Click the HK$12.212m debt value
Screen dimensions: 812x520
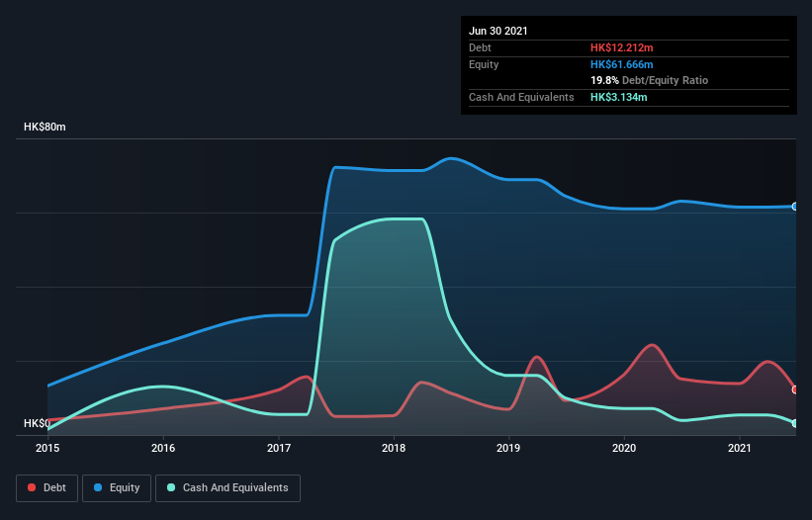[x=621, y=47]
